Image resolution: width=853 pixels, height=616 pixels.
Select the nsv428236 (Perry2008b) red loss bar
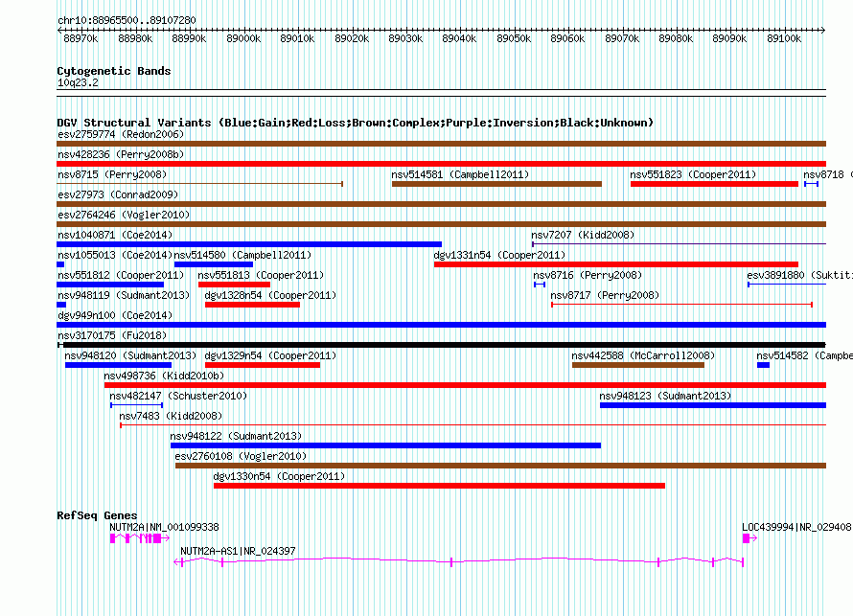pyautogui.click(x=441, y=164)
